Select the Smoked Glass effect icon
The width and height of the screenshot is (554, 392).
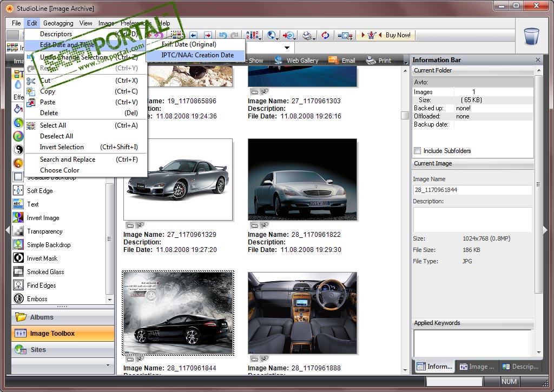pyautogui.click(x=18, y=271)
